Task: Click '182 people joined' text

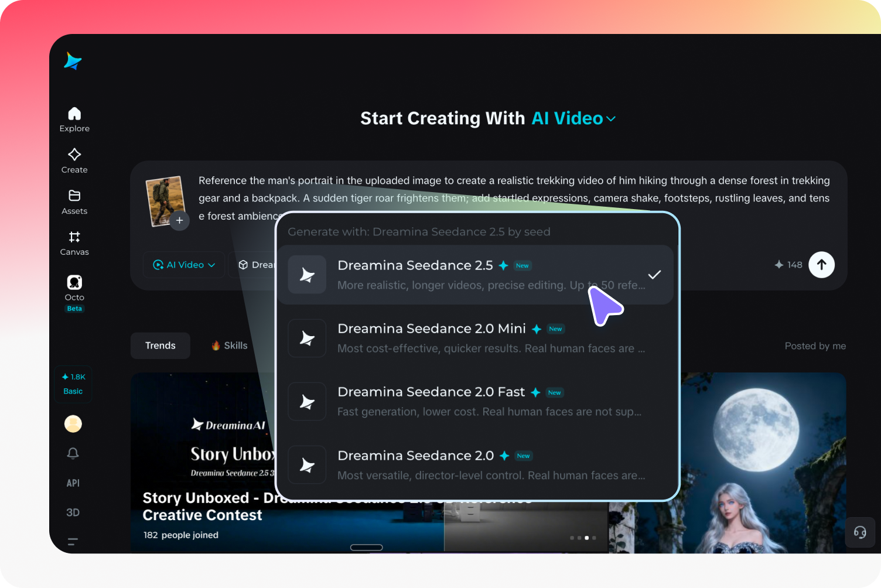Action: pyautogui.click(x=181, y=535)
